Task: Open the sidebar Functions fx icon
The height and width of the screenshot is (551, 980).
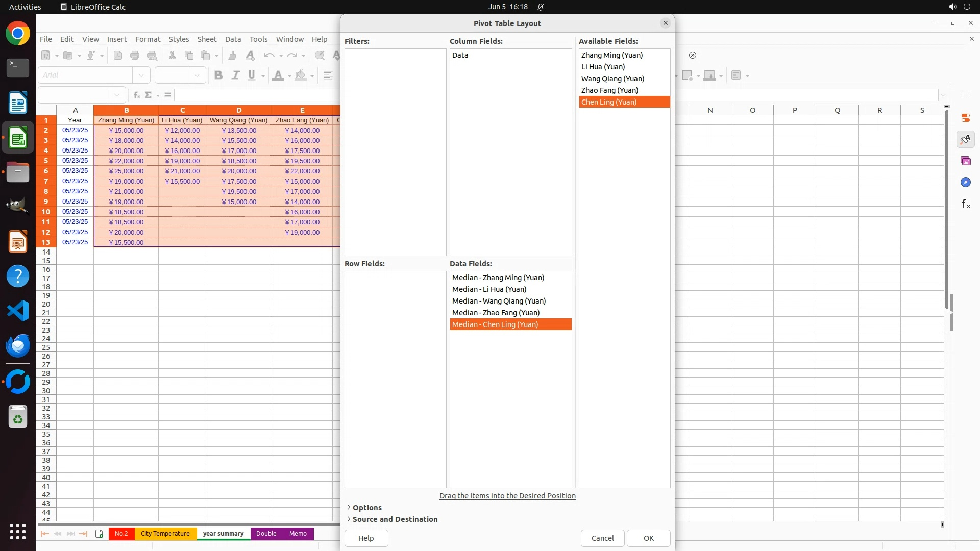Action: (x=965, y=204)
